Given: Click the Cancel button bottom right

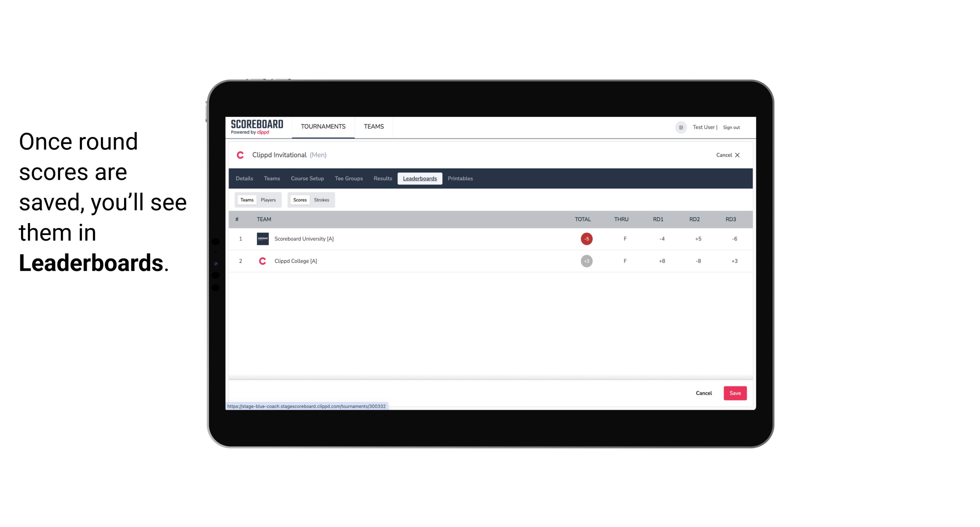Looking at the screenshot, I should pyautogui.click(x=704, y=393).
